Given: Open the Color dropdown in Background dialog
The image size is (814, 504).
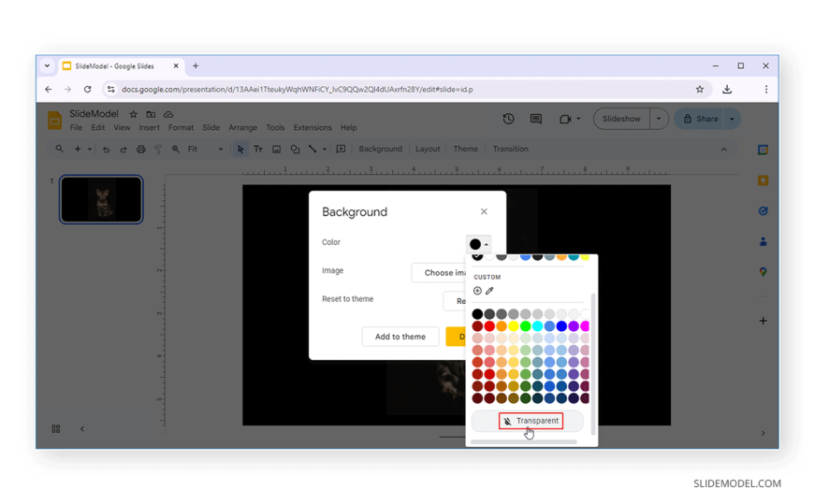Looking at the screenshot, I should click(478, 244).
